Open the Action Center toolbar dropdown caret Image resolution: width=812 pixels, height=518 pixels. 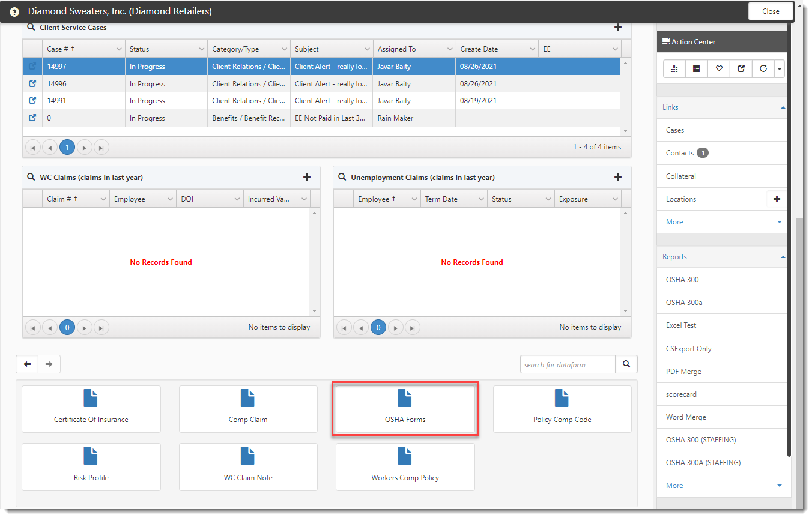pyautogui.click(x=780, y=69)
